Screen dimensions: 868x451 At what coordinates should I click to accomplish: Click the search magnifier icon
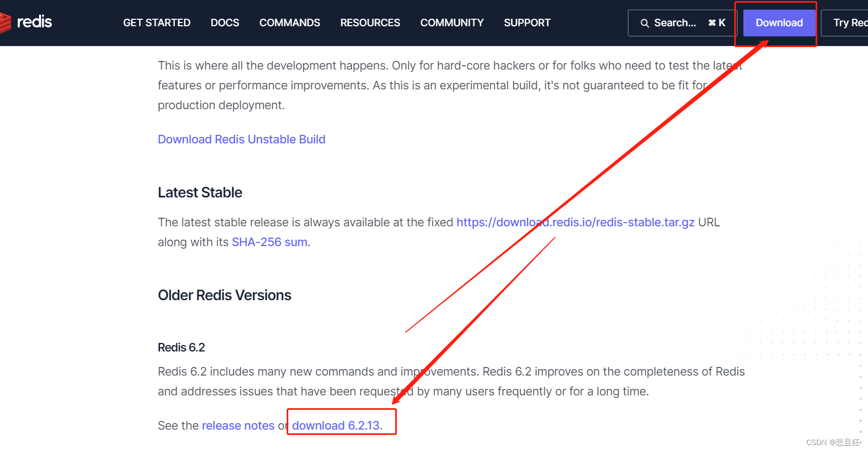click(x=644, y=23)
